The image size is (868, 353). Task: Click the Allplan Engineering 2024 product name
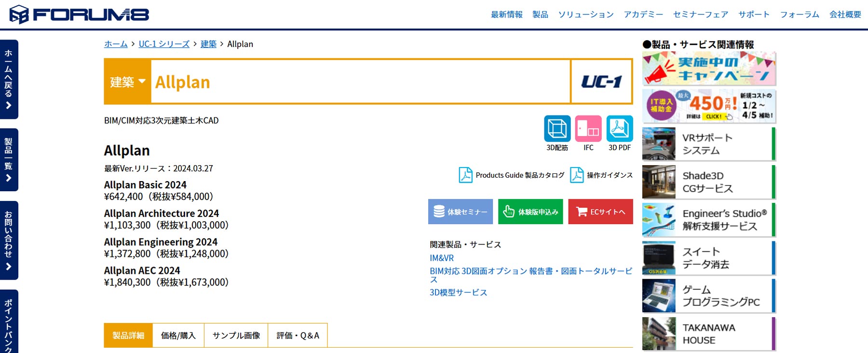(161, 242)
